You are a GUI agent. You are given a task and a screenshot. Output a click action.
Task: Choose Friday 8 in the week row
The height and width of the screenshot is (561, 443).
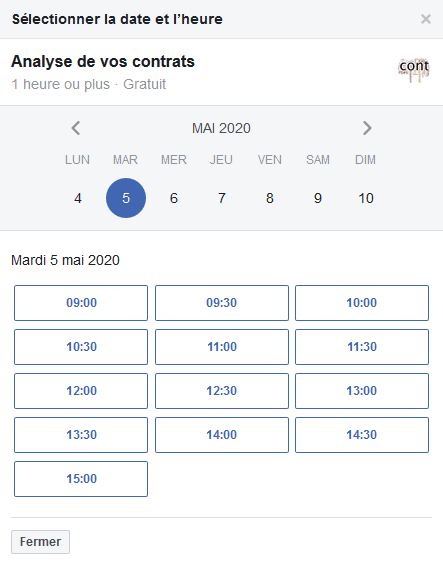[x=270, y=198]
